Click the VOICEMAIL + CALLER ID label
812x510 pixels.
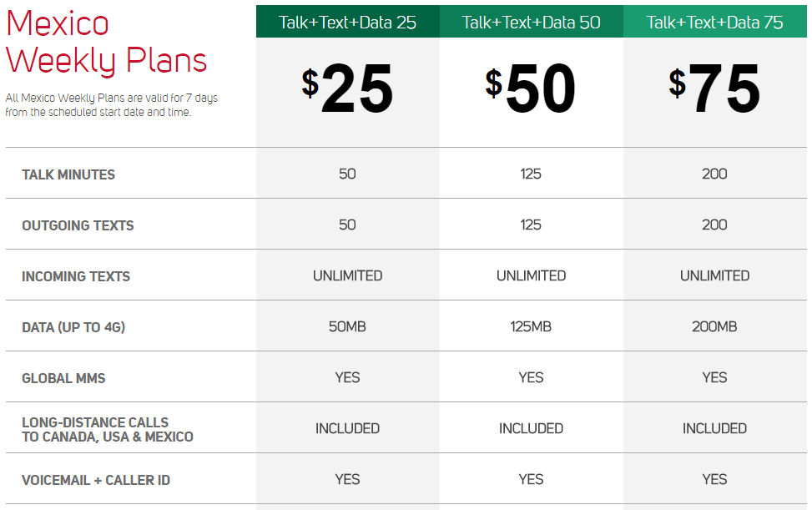pyautogui.click(x=96, y=481)
